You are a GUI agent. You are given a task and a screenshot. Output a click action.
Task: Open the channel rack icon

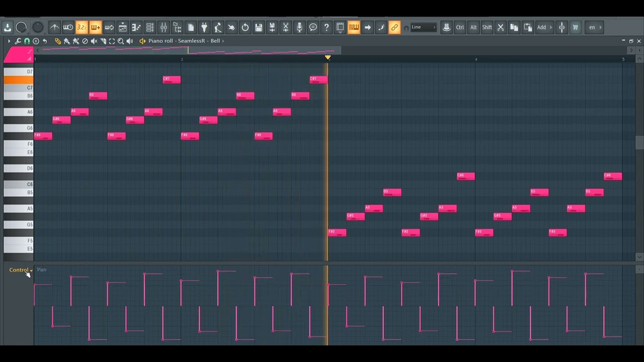tap(149, 27)
